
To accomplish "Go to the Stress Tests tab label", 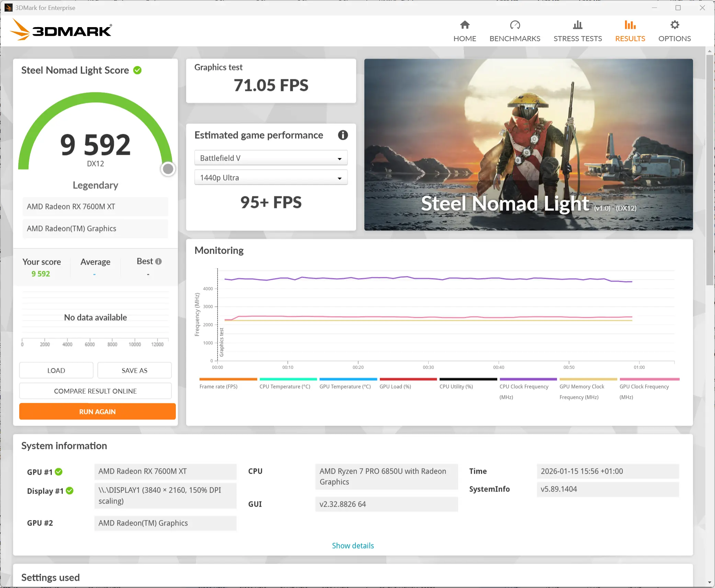I will (x=577, y=38).
